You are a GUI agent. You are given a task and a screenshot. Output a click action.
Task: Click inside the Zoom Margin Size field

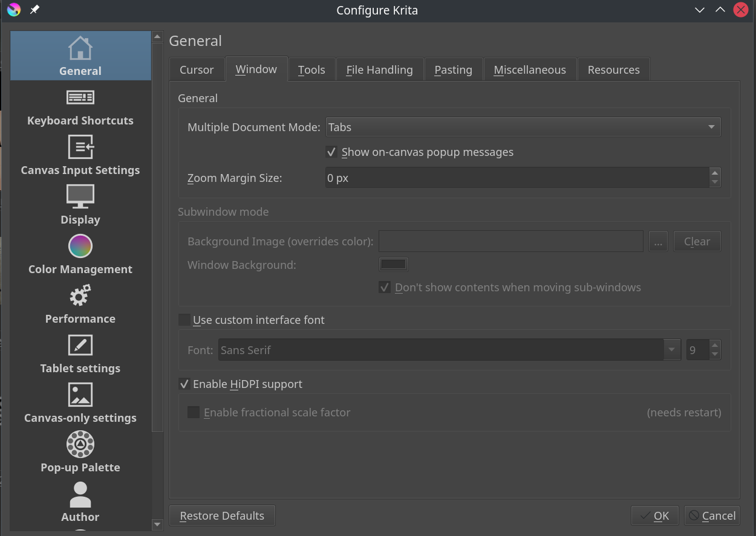pyautogui.click(x=514, y=178)
